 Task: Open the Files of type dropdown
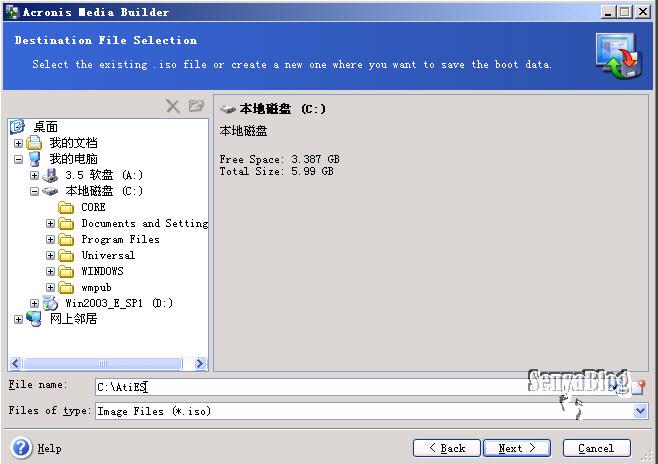(x=640, y=411)
